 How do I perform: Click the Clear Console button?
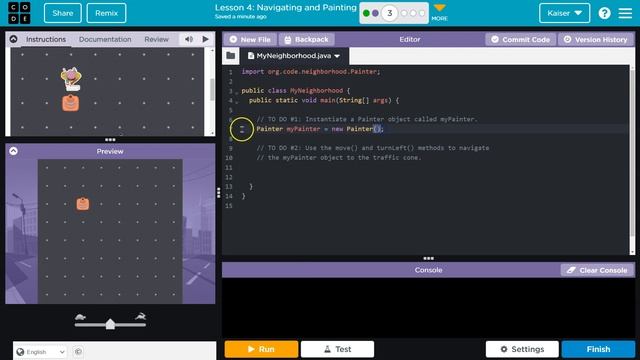tap(597, 270)
